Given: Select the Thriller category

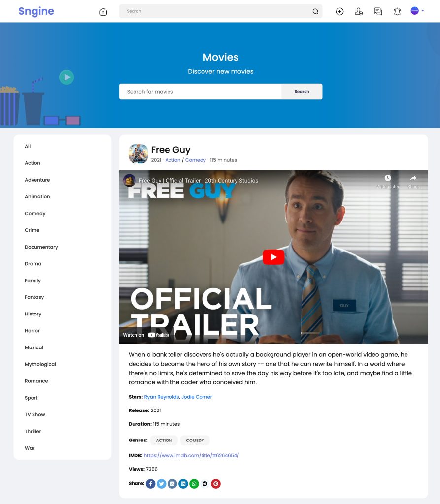Looking at the screenshot, I should [33, 431].
